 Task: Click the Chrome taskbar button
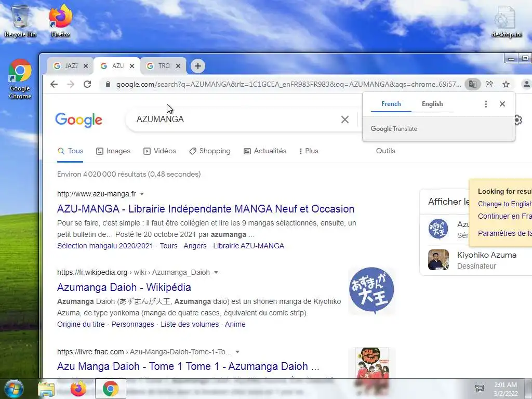[111, 389]
